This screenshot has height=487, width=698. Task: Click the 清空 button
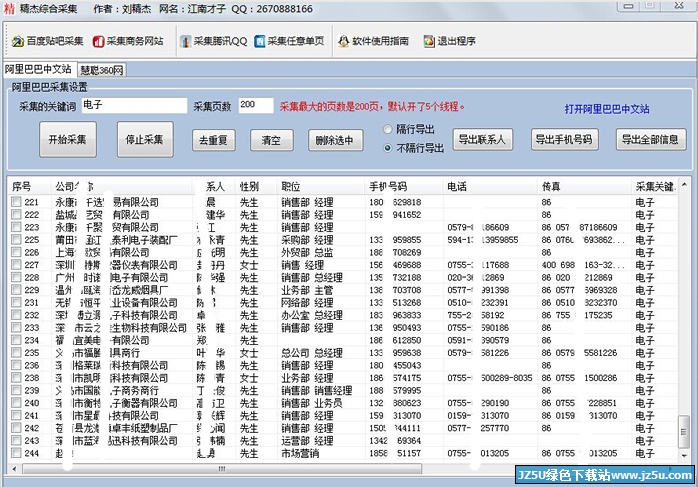click(272, 141)
